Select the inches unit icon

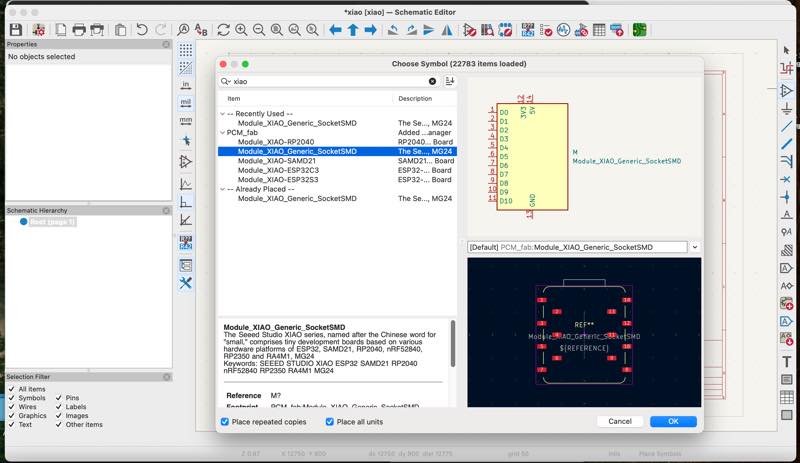pos(186,84)
